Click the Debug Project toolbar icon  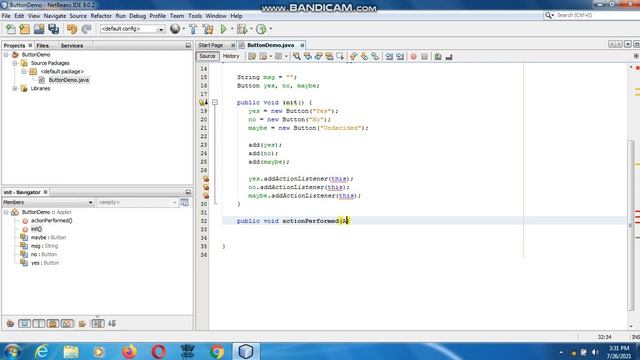tap(242, 29)
